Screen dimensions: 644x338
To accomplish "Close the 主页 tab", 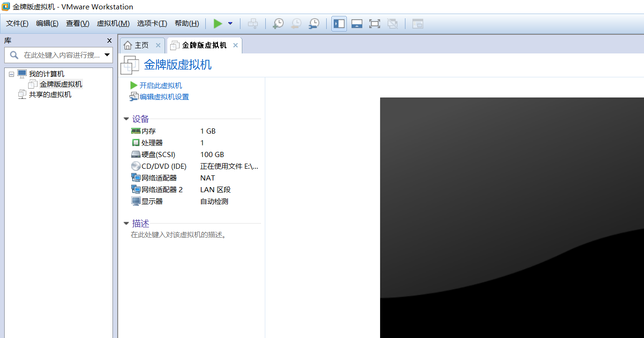I will [x=158, y=45].
